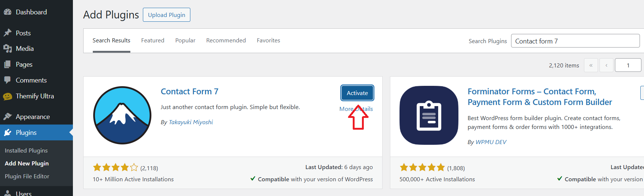The width and height of the screenshot is (644, 196).
Task: Click the Dashboard gauge icon
Action: click(7, 12)
